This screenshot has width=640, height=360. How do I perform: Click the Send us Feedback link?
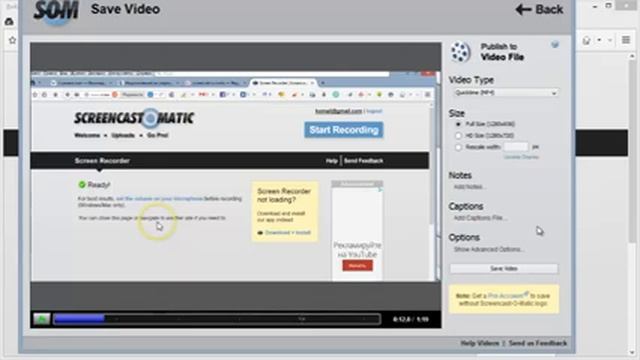[x=538, y=343]
